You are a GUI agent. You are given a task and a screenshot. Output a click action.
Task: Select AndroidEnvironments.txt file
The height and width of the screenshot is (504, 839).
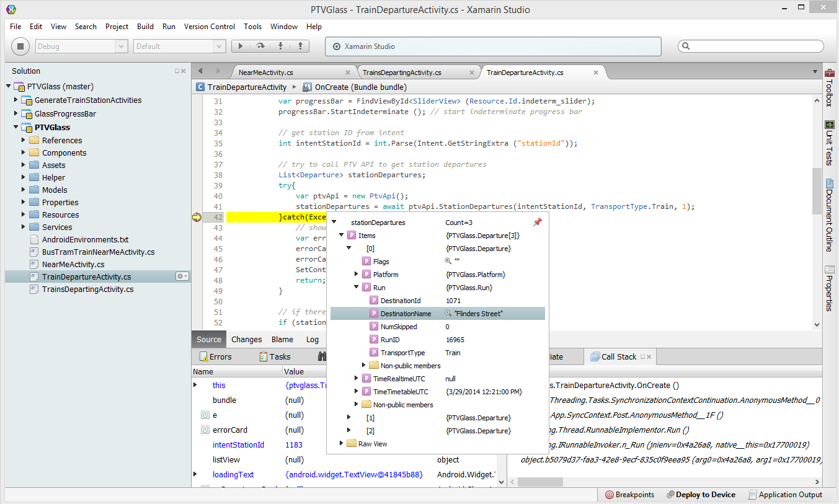pos(85,239)
